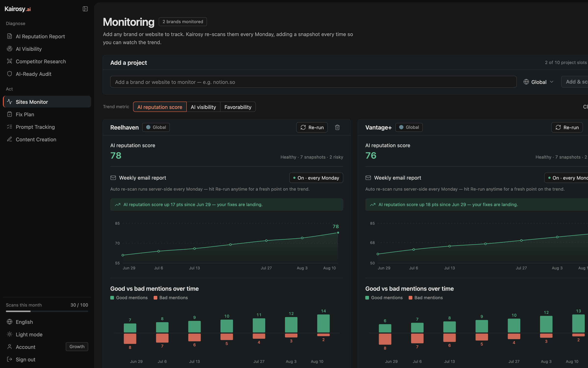Open AI Reputation Report from sidebar
This screenshot has width=588, height=368.
click(x=47, y=36)
